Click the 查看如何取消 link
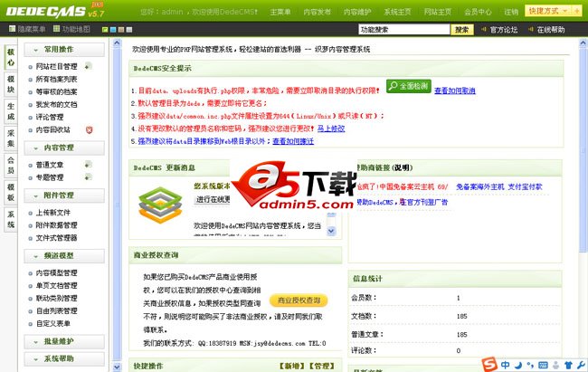 click(x=455, y=91)
